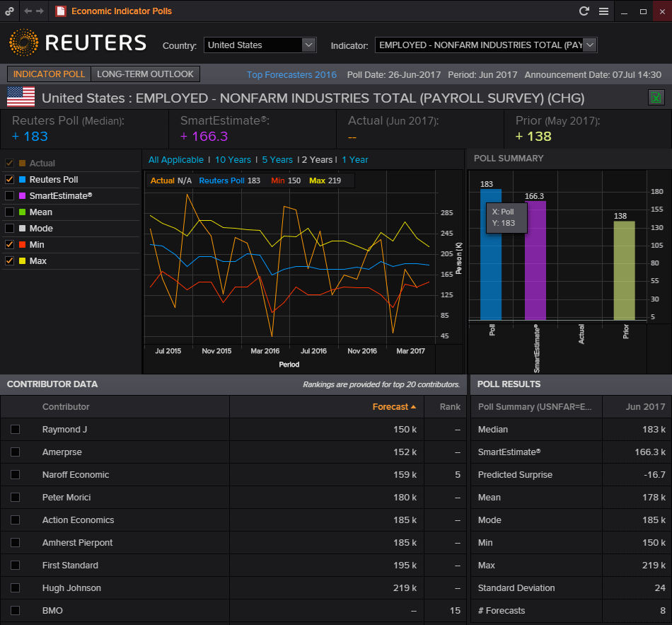Select the Standard Deviation row
Viewport: 672px width, 625px height.
pos(572,587)
